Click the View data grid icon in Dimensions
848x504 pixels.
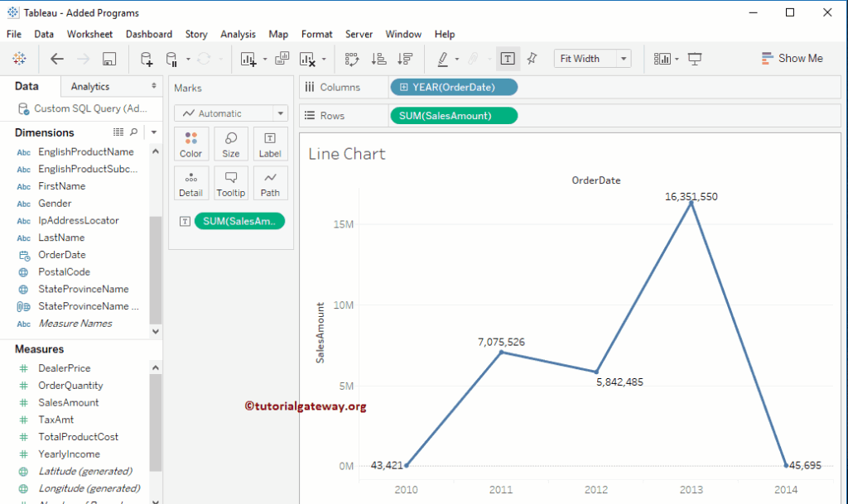coord(118,132)
